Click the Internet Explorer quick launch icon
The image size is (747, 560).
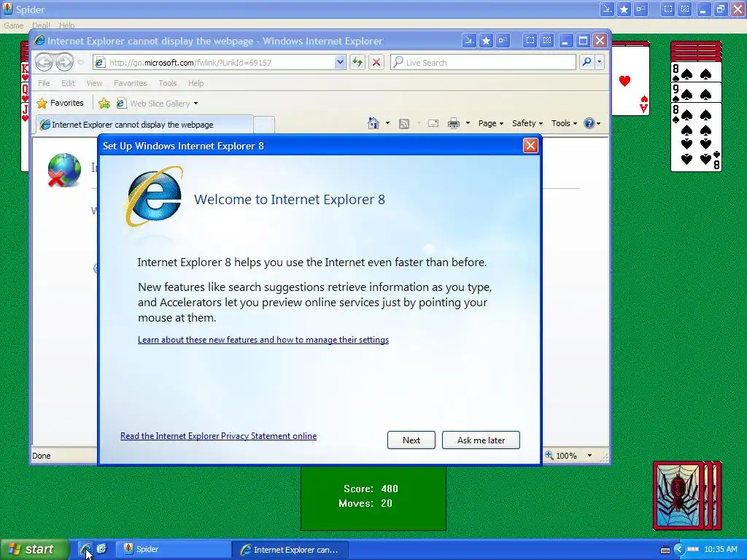(86, 549)
